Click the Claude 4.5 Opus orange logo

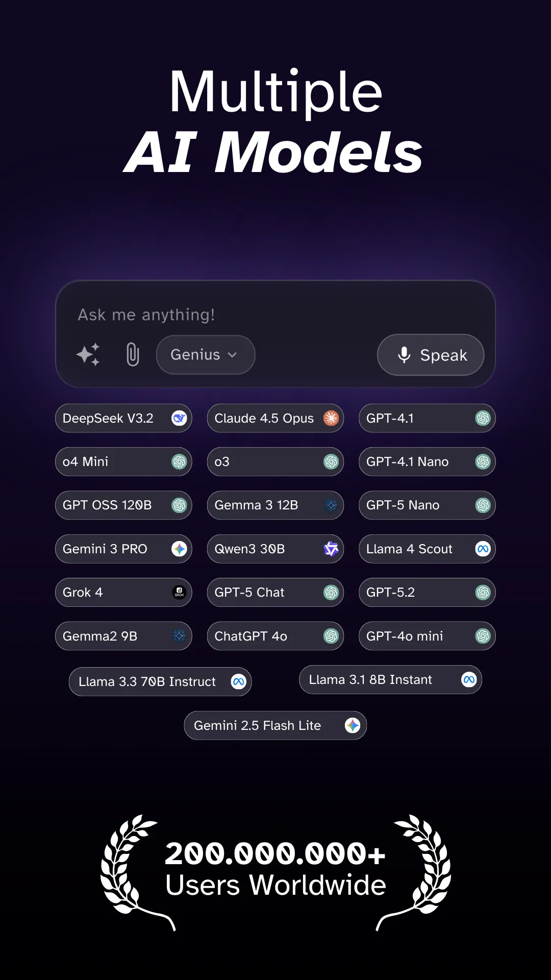[x=331, y=418]
